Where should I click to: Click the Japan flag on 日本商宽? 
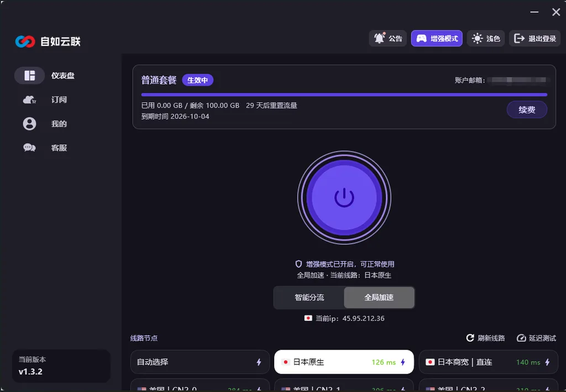point(430,362)
